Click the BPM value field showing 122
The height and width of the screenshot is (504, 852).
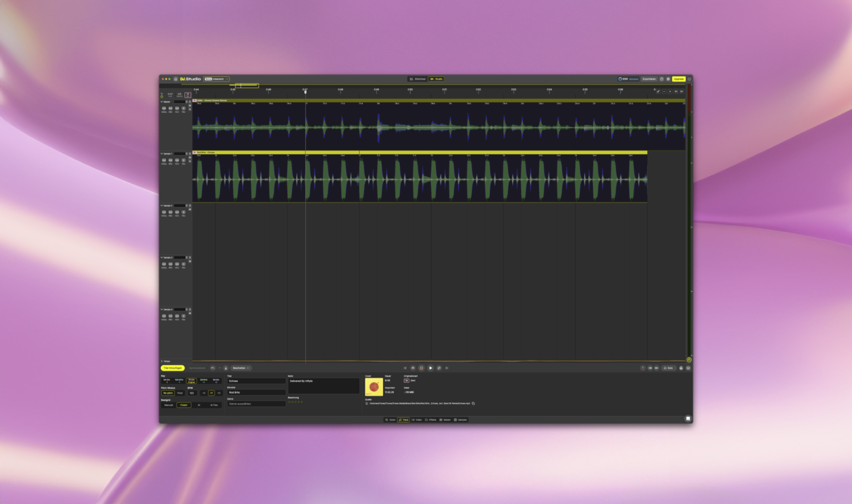[x=192, y=393]
